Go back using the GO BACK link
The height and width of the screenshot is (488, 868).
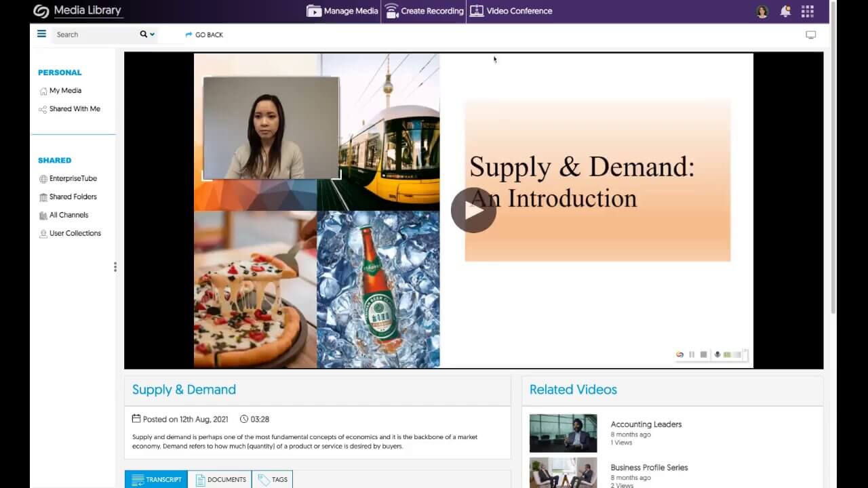click(204, 35)
